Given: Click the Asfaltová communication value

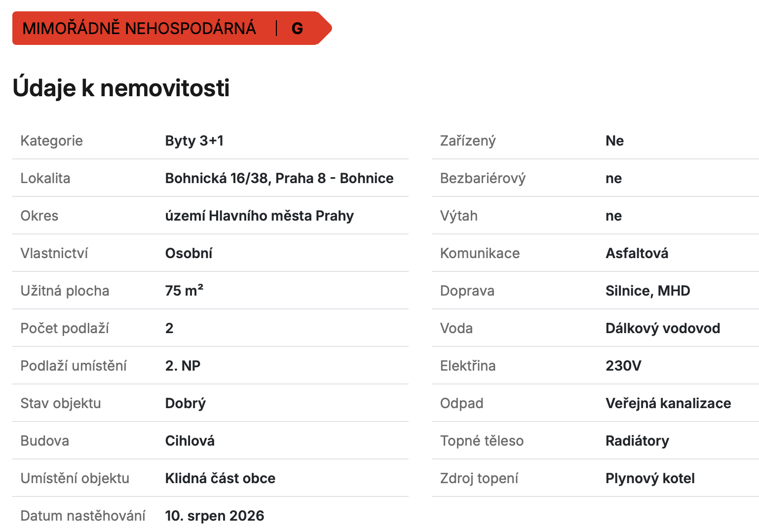Looking at the screenshot, I should 637,253.
